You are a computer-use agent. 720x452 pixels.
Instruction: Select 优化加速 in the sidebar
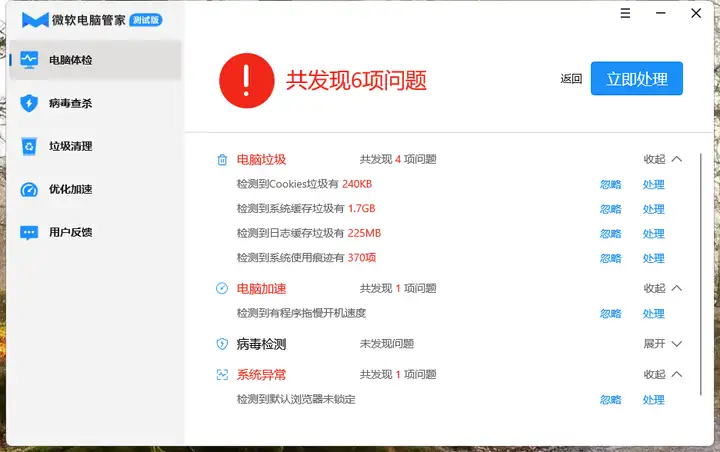pyautogui.click(x=96, y=189)
